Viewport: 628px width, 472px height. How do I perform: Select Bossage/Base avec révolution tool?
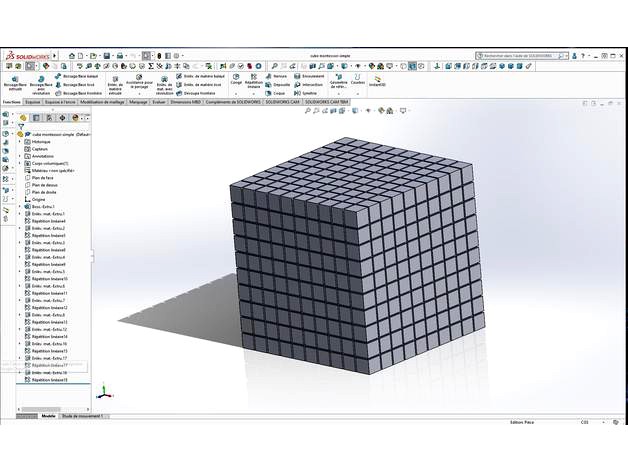tap(41, 85)
